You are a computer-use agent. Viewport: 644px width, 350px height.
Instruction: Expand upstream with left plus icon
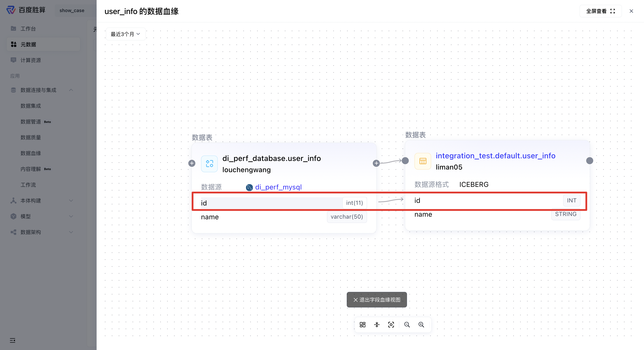click(x=192, y=163)
